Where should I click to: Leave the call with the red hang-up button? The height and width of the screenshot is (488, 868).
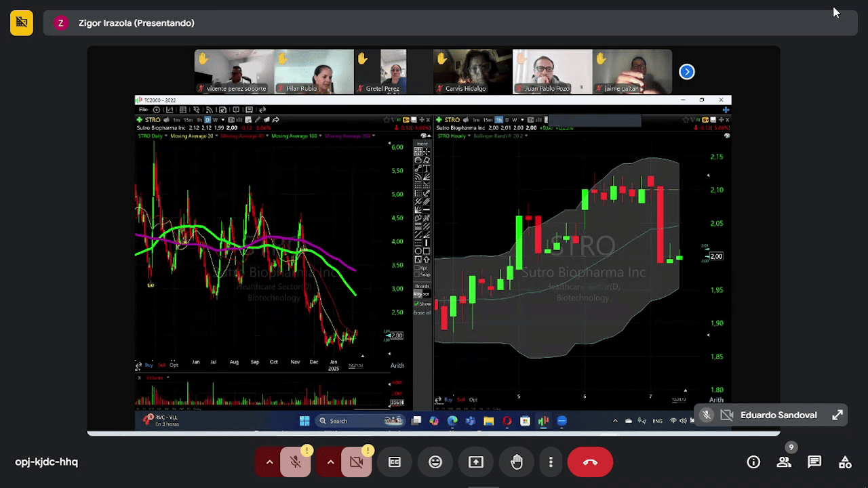pyautogui.click(x=590, y=462)
